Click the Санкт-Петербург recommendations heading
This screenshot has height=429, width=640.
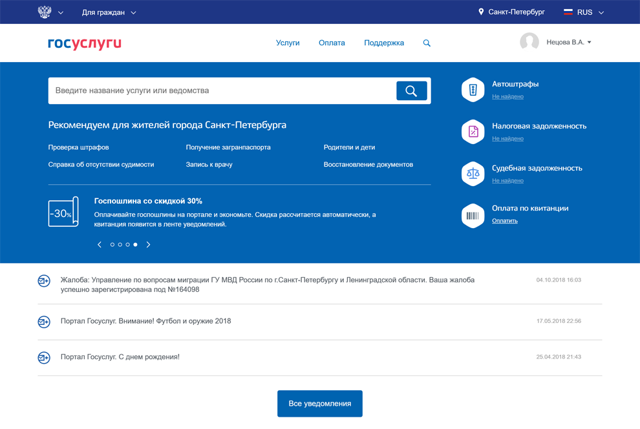click(167, 125)
